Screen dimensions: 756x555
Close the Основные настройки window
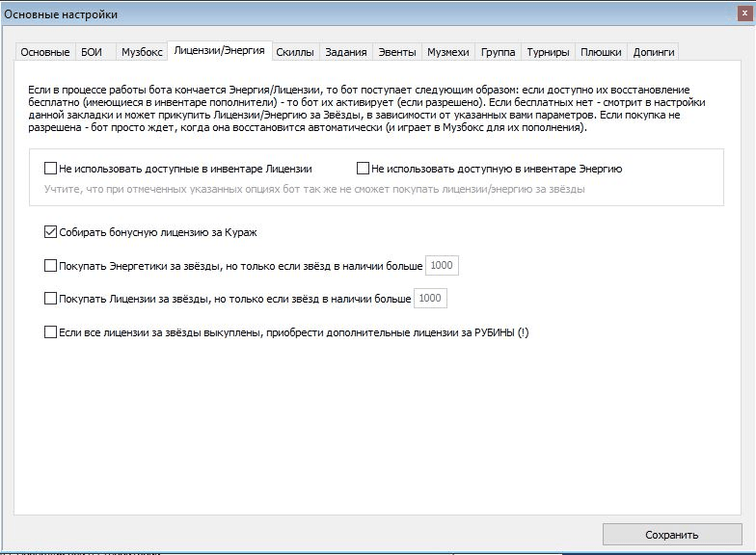click(744, 13)
